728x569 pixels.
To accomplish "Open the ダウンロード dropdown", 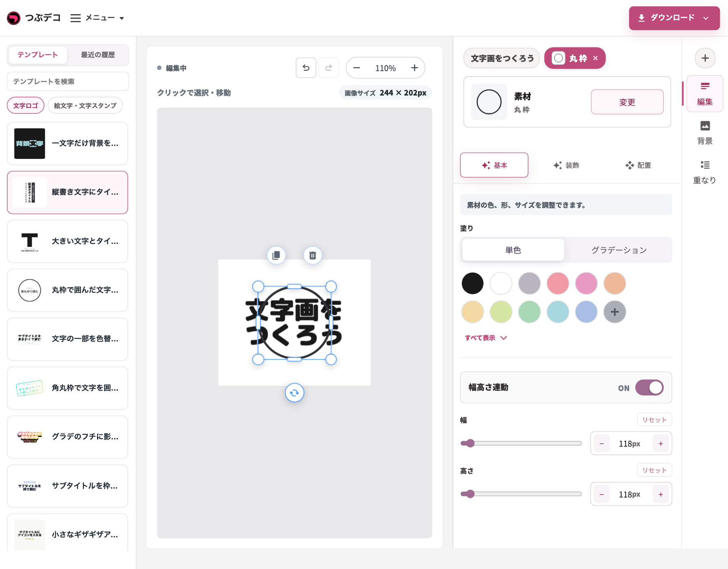I will [674, 18].
